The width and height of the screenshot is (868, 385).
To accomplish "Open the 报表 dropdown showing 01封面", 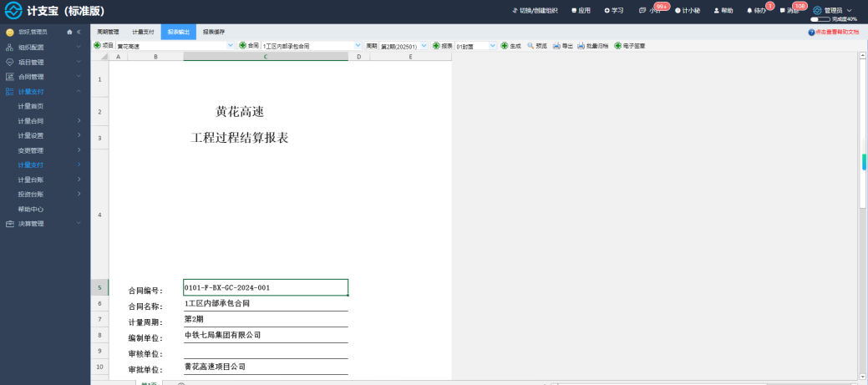I will tap(476, 46).
